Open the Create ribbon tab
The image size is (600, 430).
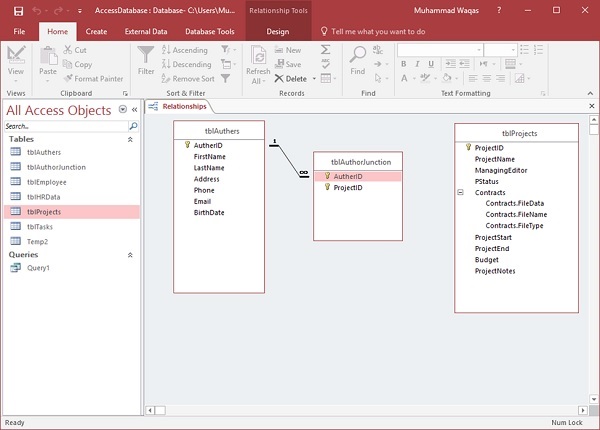point(96,31)
